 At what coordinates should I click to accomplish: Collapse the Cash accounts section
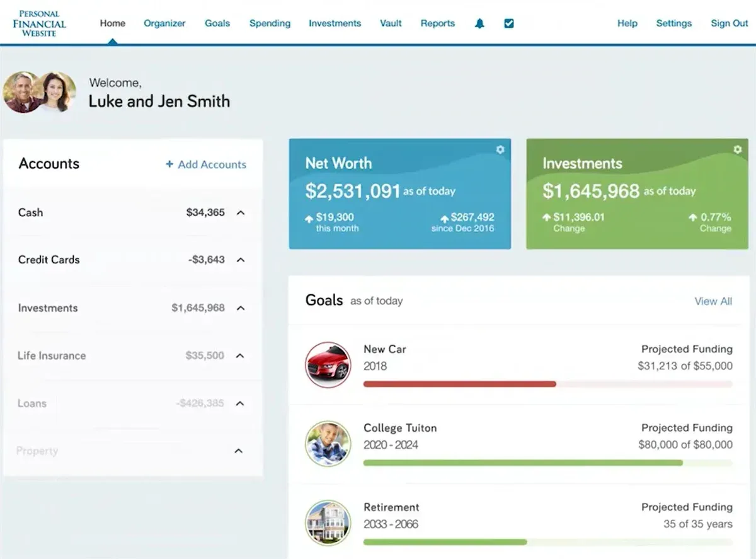pyautogui.click(x=240, y=213)
